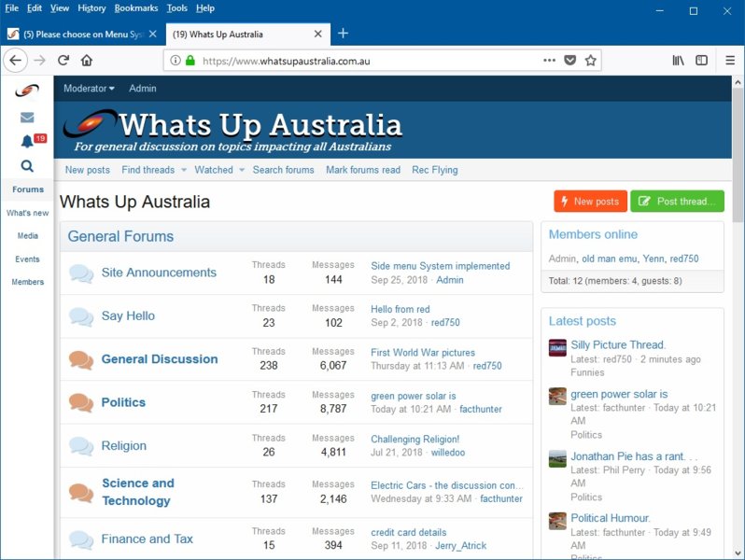Bookmark this page with the star icon
Image resolution: width=745 pixels, height=560 pixels.
click(591, 61)
